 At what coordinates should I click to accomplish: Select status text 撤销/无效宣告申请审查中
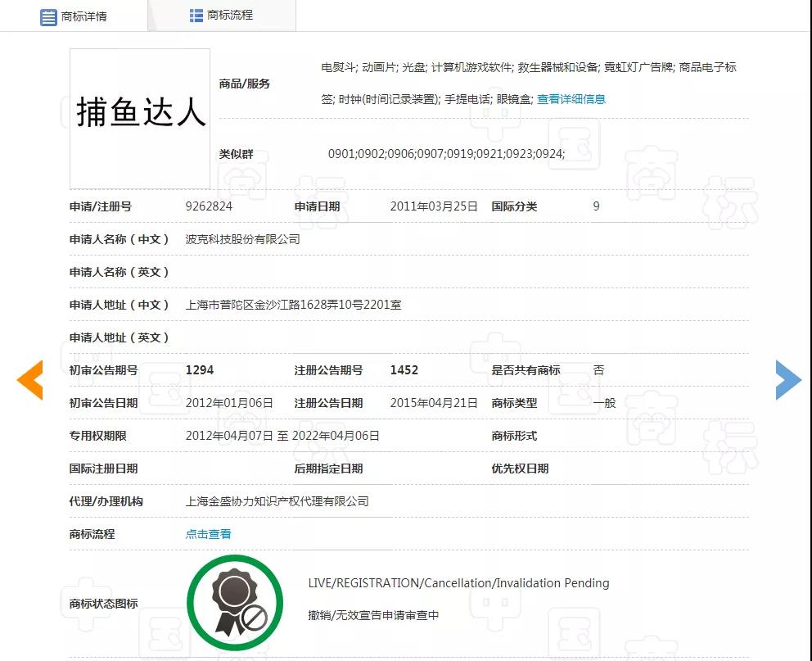(373, 615)
